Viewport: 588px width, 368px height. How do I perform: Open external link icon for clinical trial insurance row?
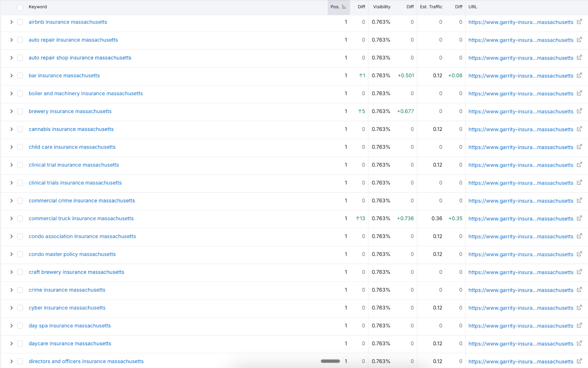579,165
